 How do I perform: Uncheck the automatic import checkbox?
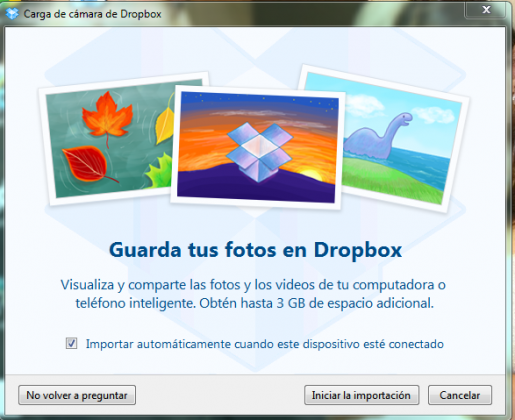[x=71, y=343]
